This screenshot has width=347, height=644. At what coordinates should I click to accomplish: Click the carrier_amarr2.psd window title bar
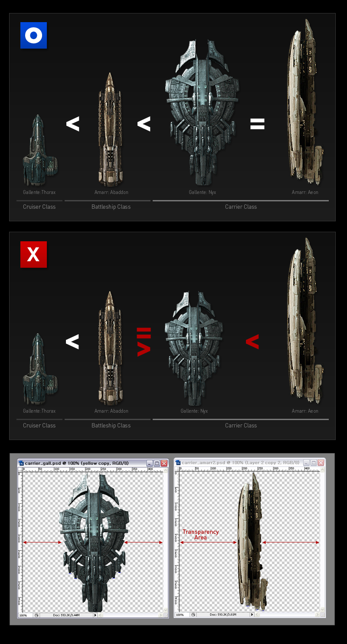tap(230, 463)
